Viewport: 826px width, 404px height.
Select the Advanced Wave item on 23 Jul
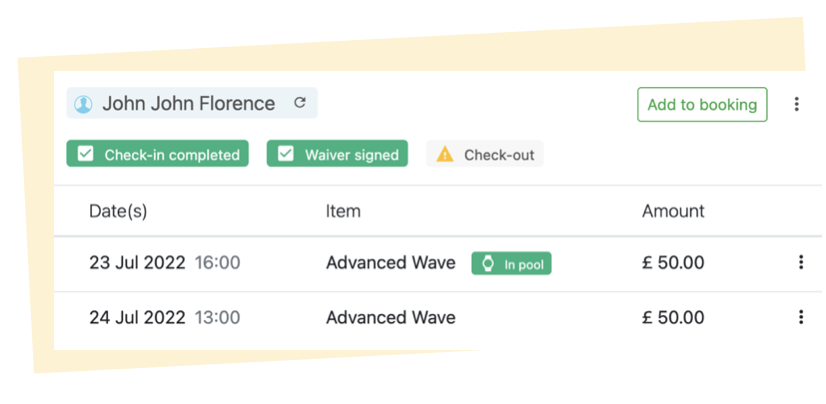click(x=390, y=262)
